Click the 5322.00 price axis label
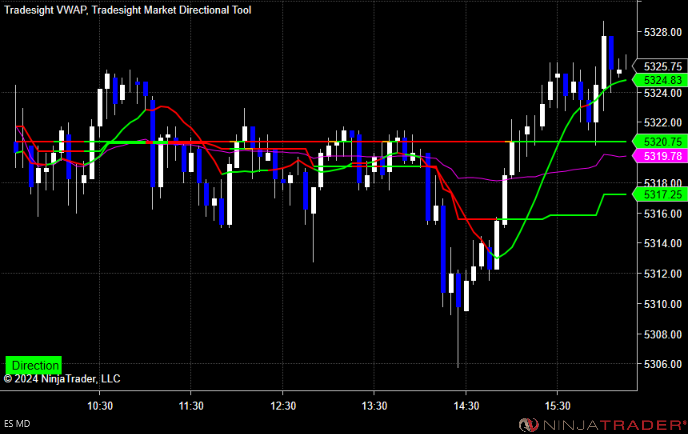The height and width of the screenshot is (434, 688). point(663,123)
